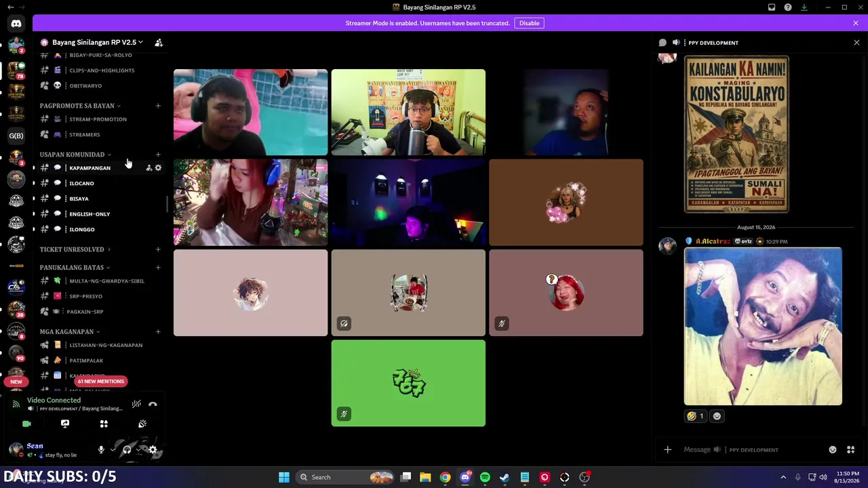Navigate back with the title bar arrow
Image resolution: width=868 pixels, height=488 pixels.
point(10,7)
